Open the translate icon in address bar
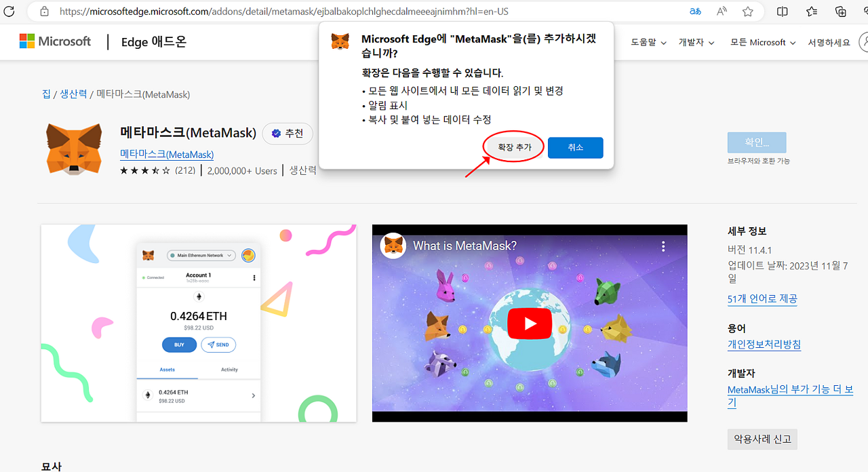This screenshot has width=868, height=472. [695, 12]
